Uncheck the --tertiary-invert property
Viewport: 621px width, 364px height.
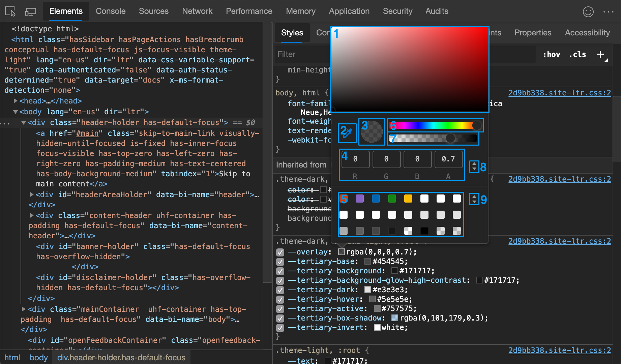280,328
